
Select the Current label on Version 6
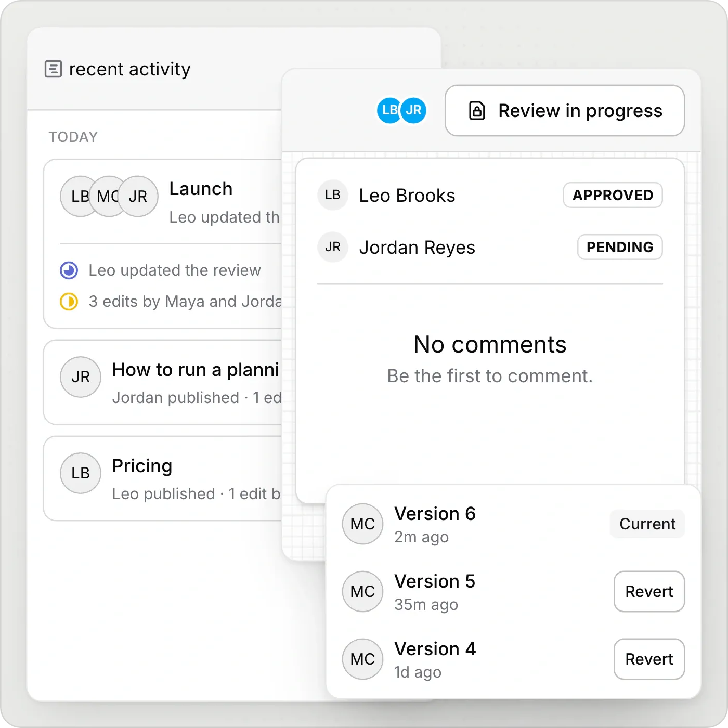[647, 524]
